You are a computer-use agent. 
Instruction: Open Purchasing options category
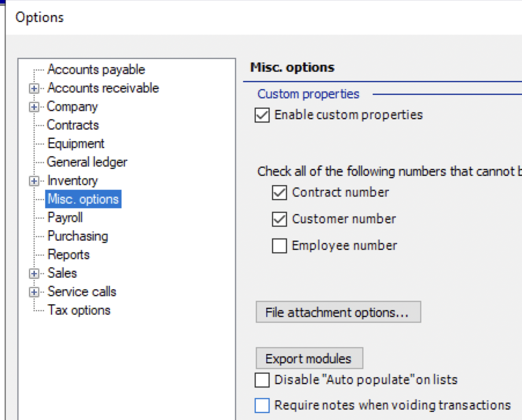(78, 236)
